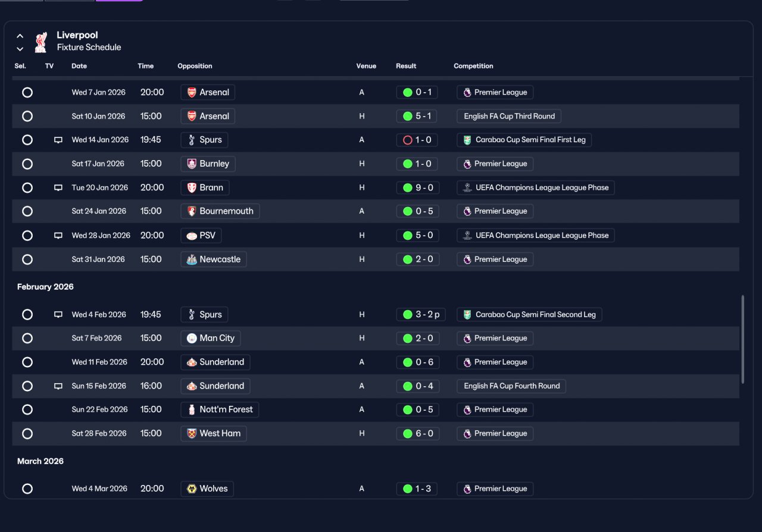Click the down chevron beside Fixture Schedule

[20, 49]
